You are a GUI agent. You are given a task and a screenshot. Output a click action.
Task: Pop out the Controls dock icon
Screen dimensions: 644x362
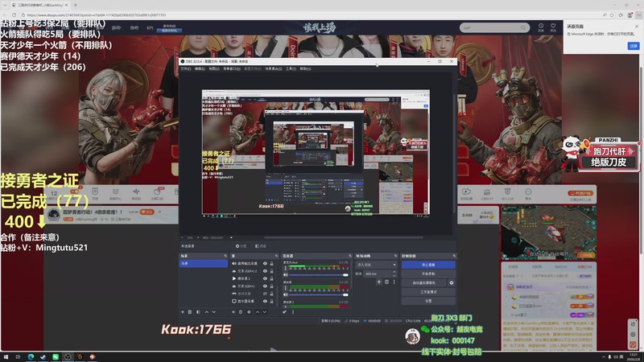pos(454,256)
